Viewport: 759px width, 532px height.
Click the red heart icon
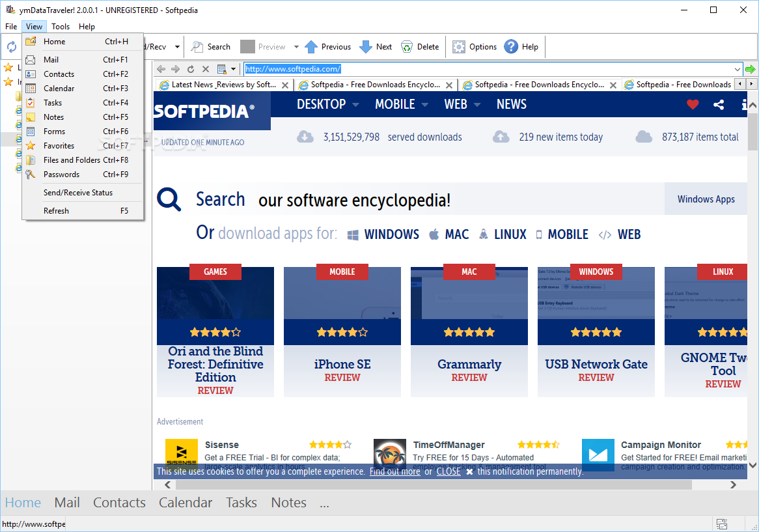tap(693, 104)
